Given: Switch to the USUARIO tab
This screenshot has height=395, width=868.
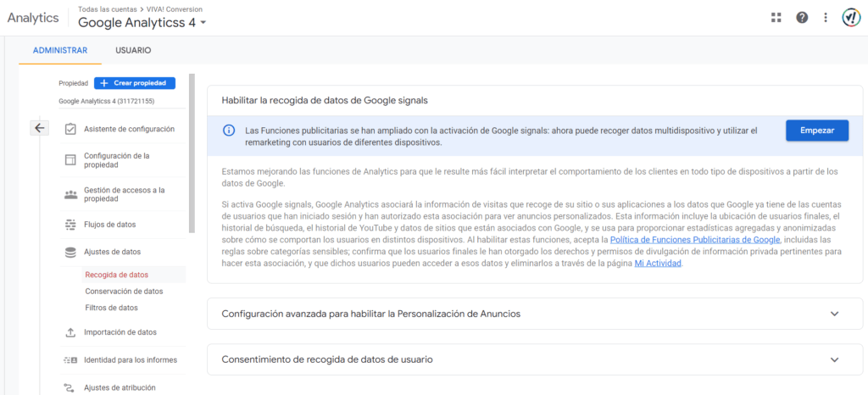Looking at the screenshot, I should (133, 50).
